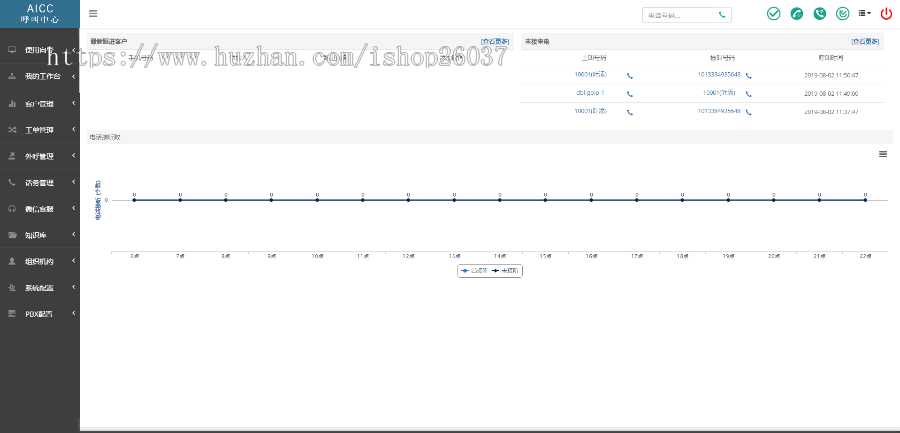Click the bar chart icon for 客户管理
The width and height of the screenshot is (900, 433).
click(x=12, y=104)
